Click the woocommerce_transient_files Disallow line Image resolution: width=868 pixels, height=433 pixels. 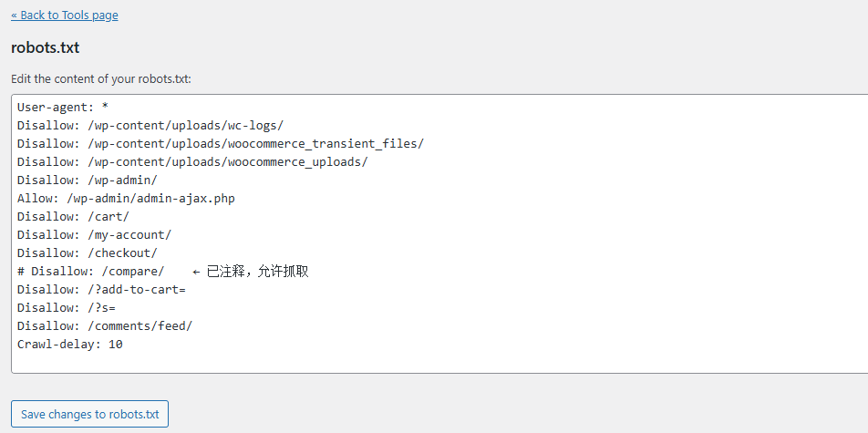[220, 143]
